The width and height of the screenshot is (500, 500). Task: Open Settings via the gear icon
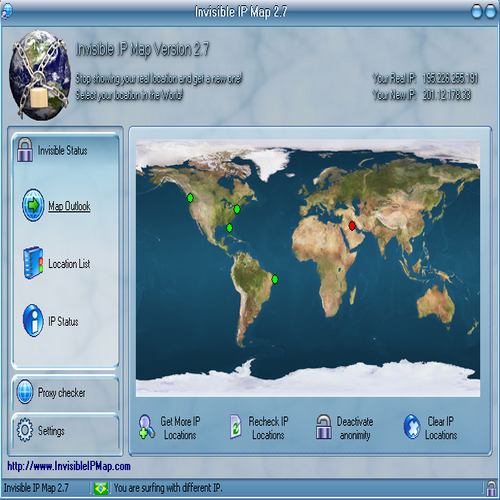click(x=25, y=430)
